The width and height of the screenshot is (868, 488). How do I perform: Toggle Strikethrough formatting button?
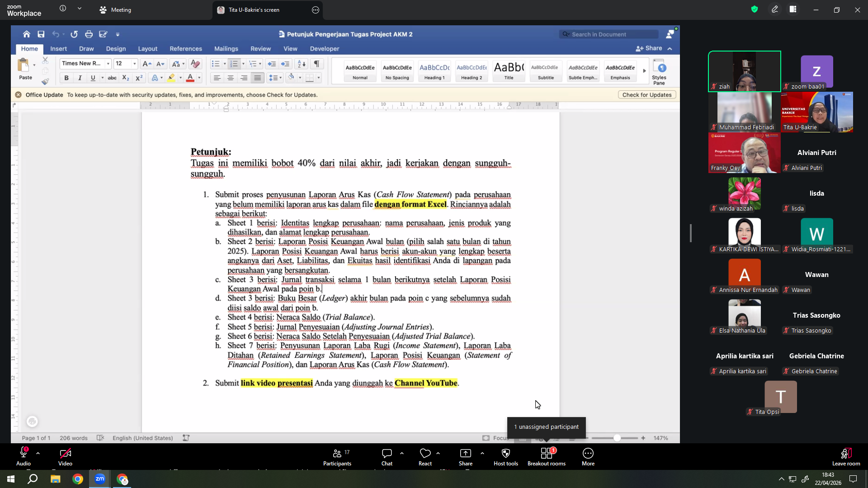(112, 78)
